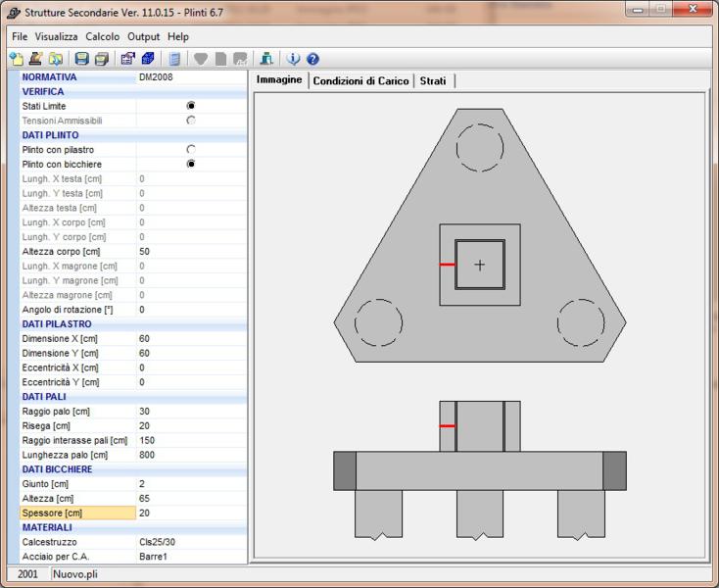This screenshot has width=719, height=588.
Task: Click the blue question mark Help icon
Action: pos(312,59)
